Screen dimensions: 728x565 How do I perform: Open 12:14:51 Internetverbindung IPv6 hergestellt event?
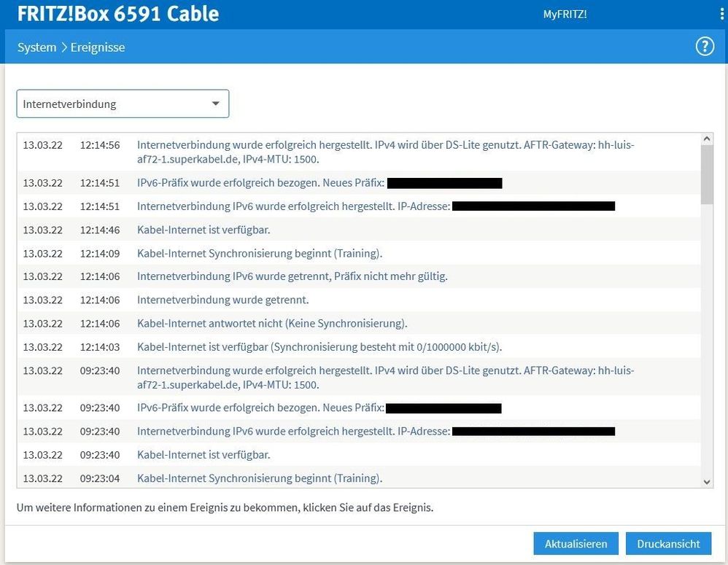click(359, 206)
